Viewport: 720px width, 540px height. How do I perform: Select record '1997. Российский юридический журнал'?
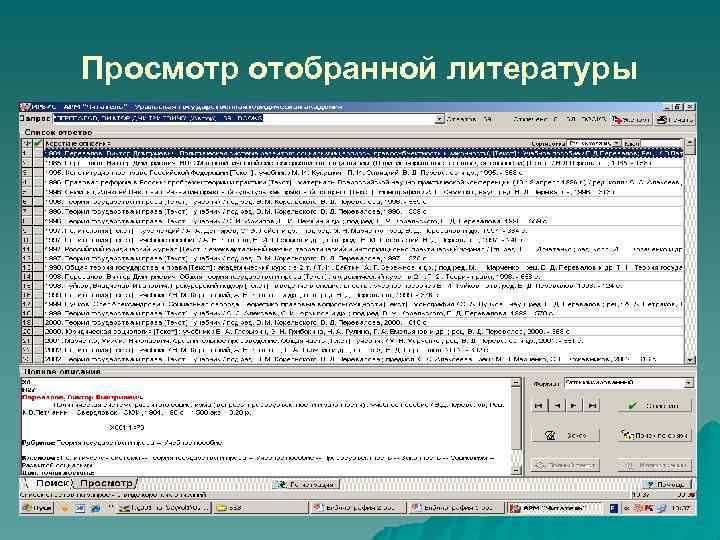point(364,249)
